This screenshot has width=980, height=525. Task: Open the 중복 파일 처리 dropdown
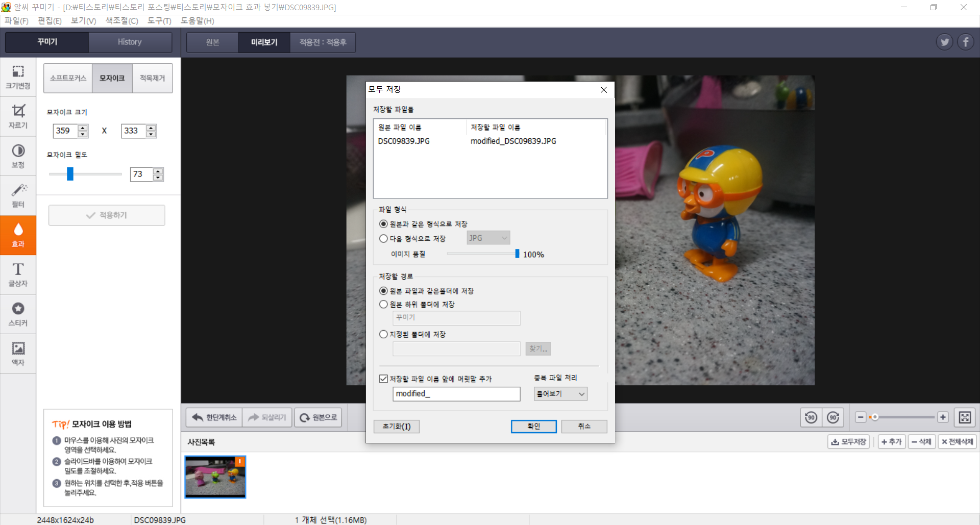[560, 394]
